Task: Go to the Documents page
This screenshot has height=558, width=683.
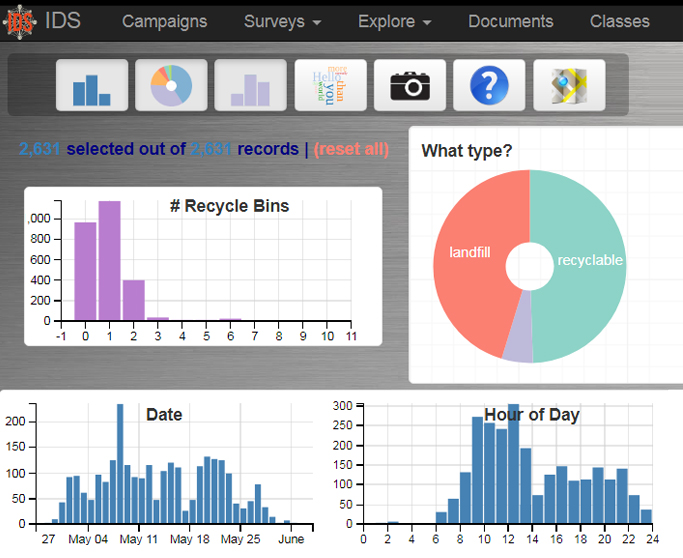Action: click(x=510, y=21)
